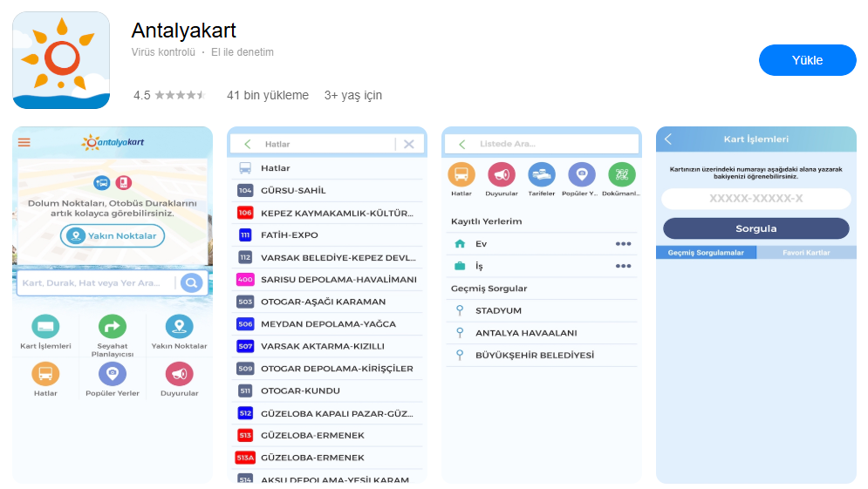Select the 512 GÜZELOBA KAPALI PAZAR line
The width and height of the screenshot is (868, 489).
point(327,413)
